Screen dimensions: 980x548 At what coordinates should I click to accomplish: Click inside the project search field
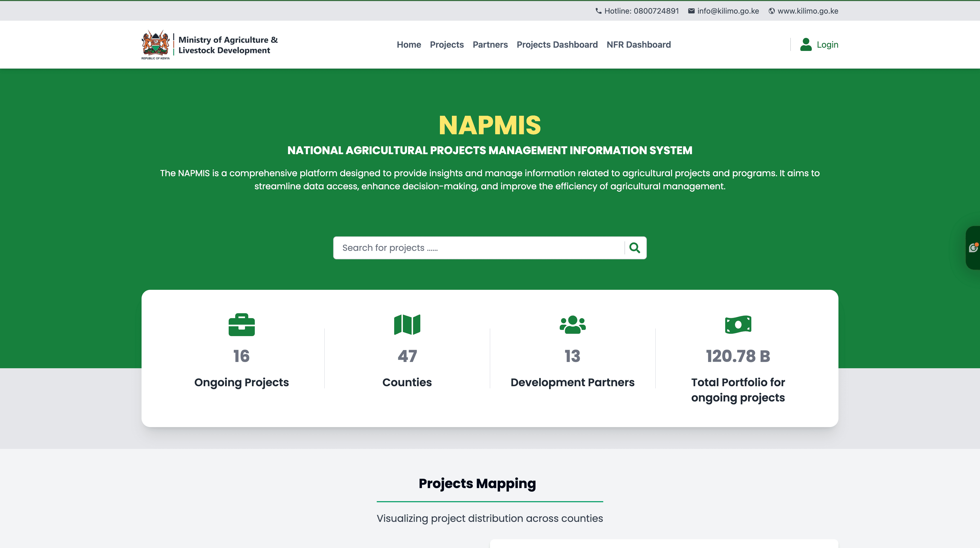pos(457,248)
